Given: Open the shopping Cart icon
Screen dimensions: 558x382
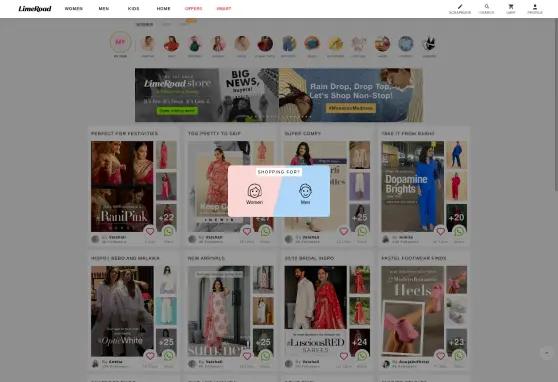Looking at the screenshot, I should pos(511,9).
